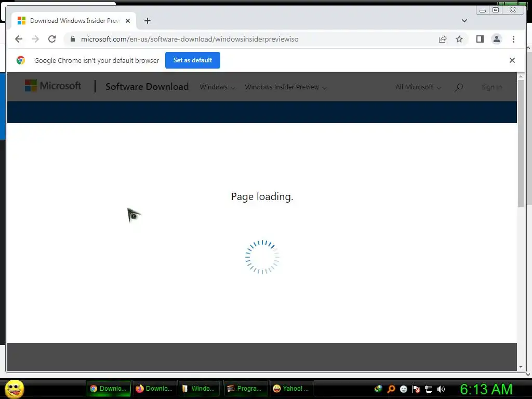Image resolution: width=532 pixels, height=399 pixels.
Task: Click the Sign in link
Action: [491, 87]
